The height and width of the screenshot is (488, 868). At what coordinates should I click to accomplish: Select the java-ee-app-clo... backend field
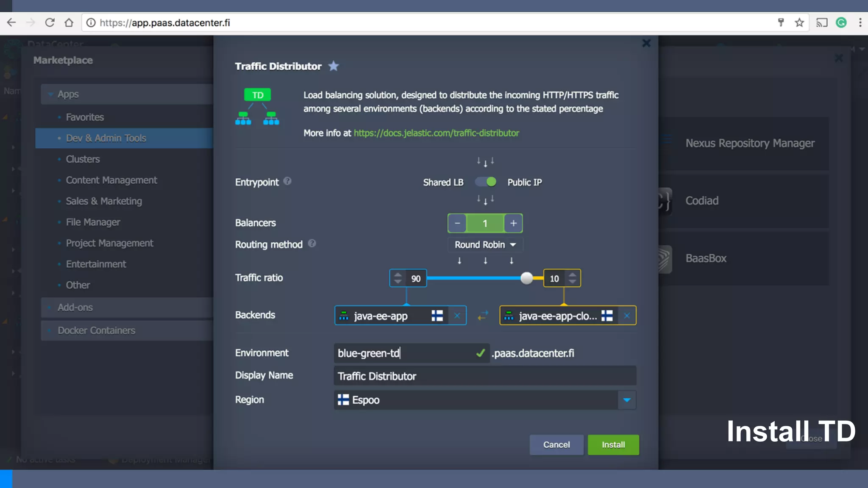coord(568,316)
